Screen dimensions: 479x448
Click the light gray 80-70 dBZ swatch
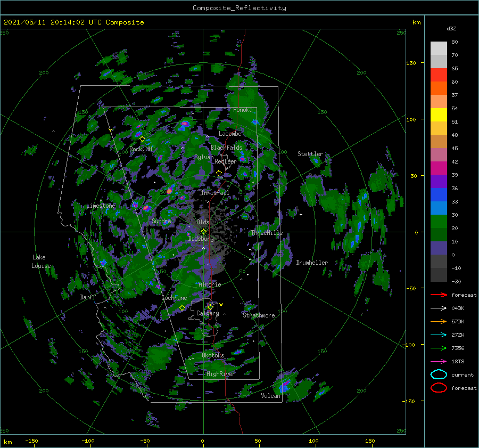tap(439, 48)
